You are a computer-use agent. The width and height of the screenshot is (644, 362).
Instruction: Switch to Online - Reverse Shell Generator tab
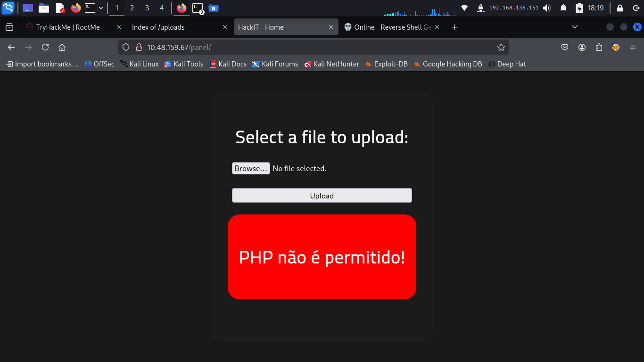coord(393,27)
